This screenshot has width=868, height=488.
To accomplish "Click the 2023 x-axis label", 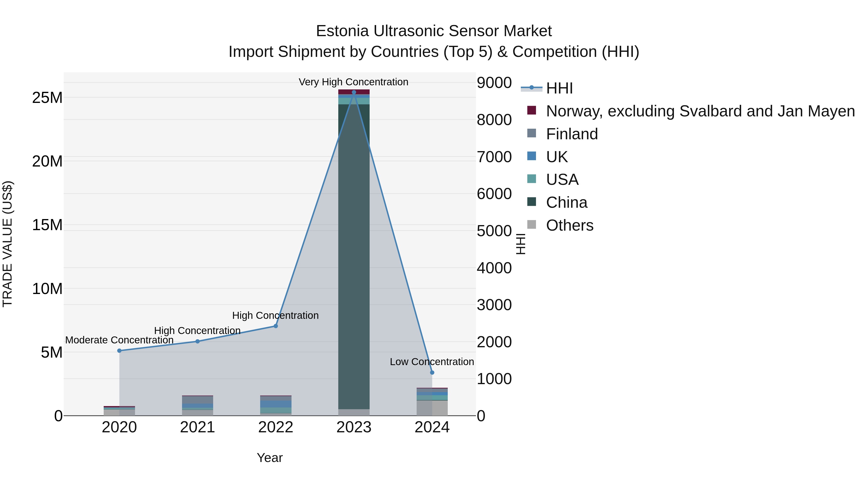I will point(354,427).
